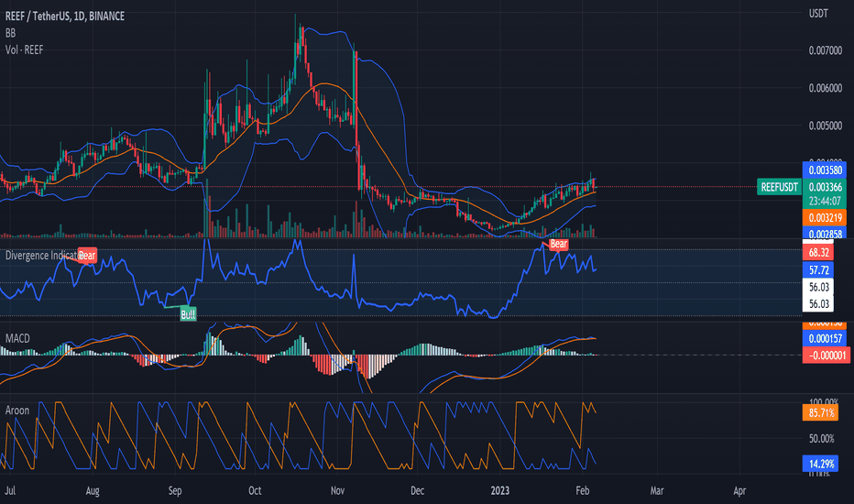The height and width of the screenshot is (504, 854).
Task: Click the Nov label on time axis
Action: 337,490
